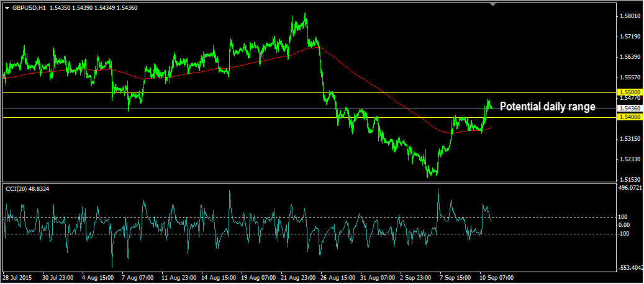The image size is (644, 284).
Task: Click the 1.54770 price scale value
Action: pyautogui.click(x=630, y=98)
